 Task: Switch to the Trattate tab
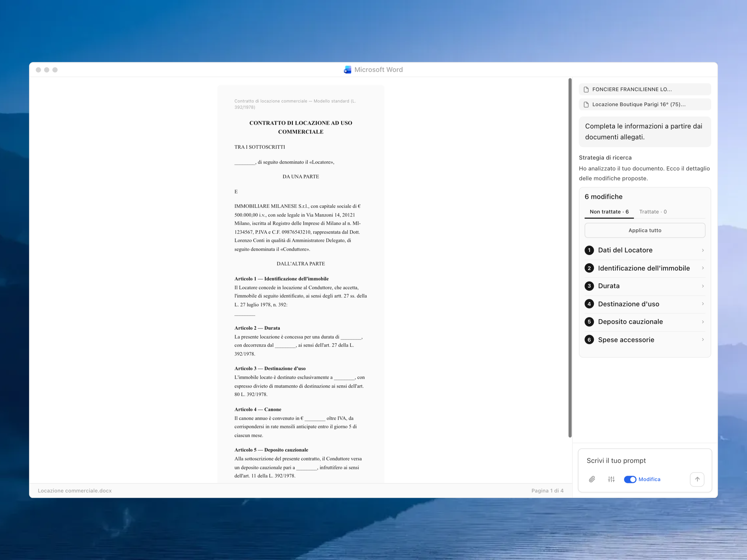coord(653,212)
